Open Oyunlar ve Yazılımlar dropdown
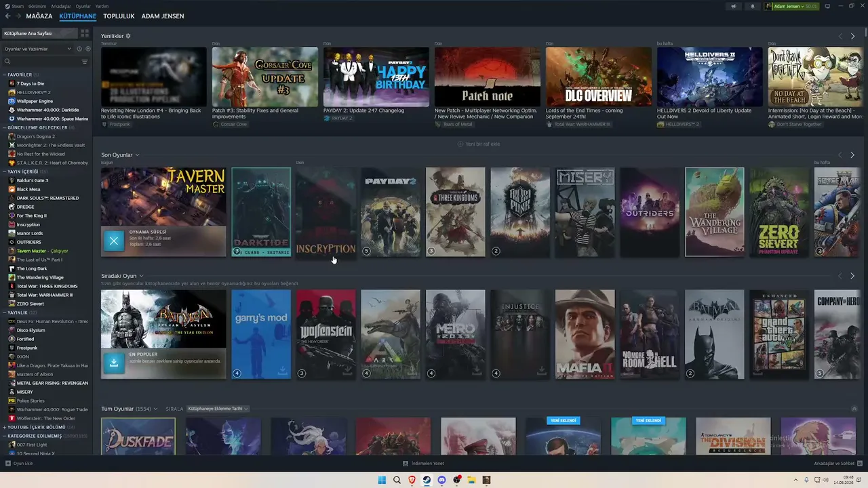Screen dimensions: 868x488 (x=37, y=49)
